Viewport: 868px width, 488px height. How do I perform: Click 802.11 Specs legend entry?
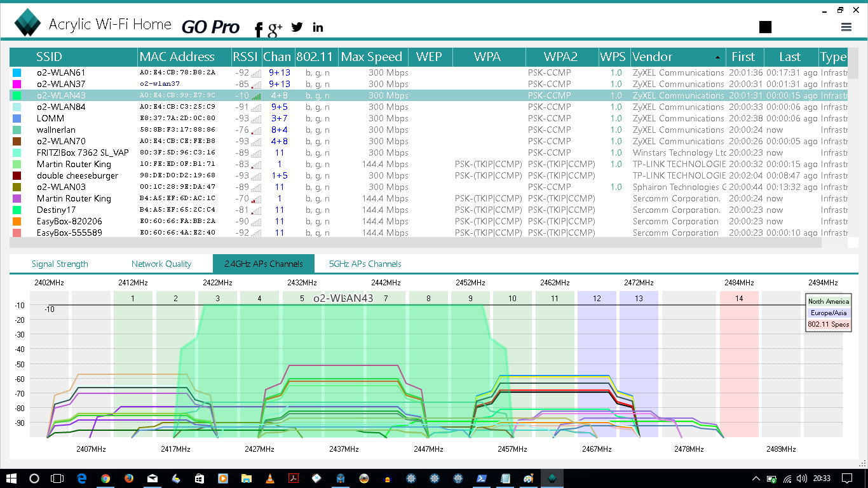click(x=829, y=324)
